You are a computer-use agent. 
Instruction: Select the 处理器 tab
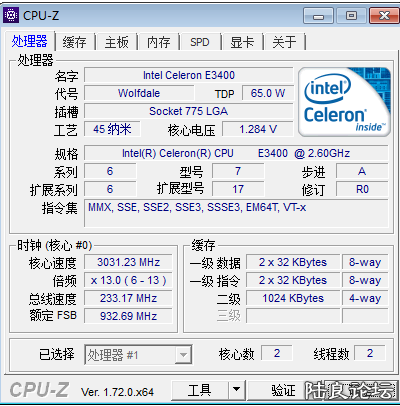30,42
